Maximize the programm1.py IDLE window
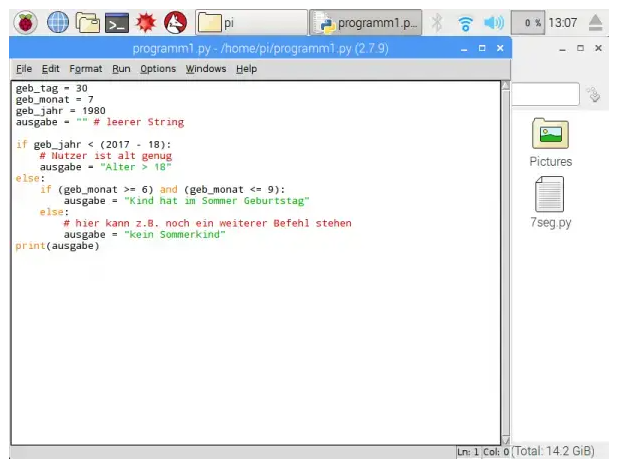 pyautogui.click(x=482, y=48)
